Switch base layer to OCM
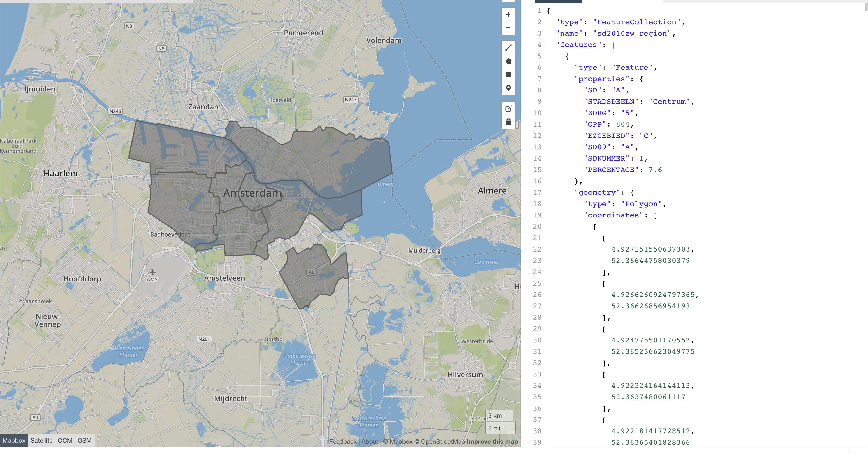This screenshot has width=868, height=455. click(65, 441)
